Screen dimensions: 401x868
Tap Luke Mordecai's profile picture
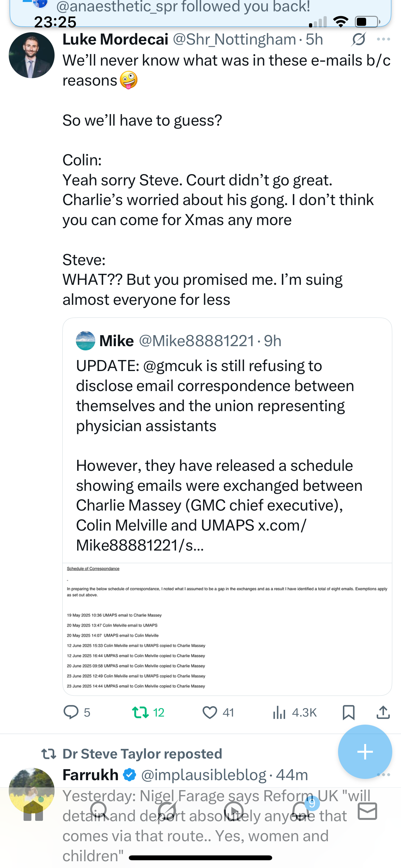[x=31, y=55]
